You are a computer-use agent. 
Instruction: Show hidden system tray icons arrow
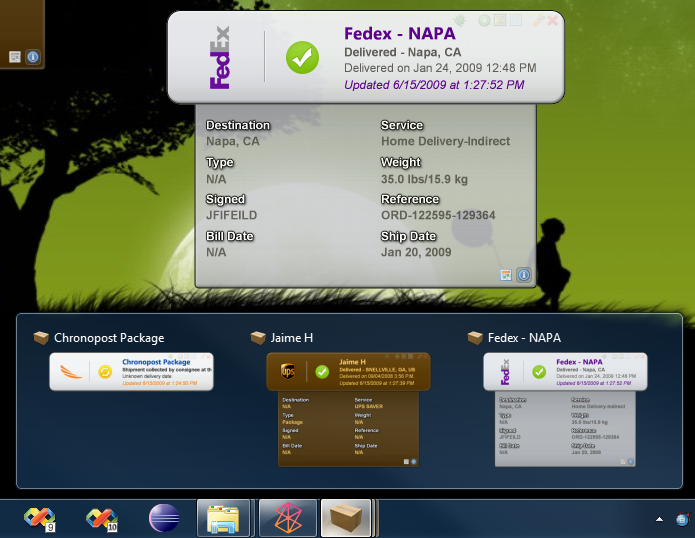(x=660, y=519)
